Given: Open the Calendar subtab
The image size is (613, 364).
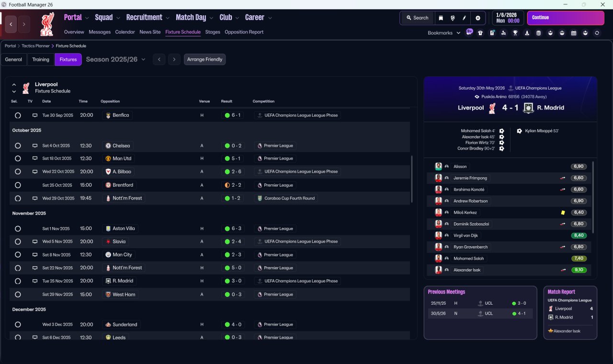Looking at the screenshot, I should 125,32.
